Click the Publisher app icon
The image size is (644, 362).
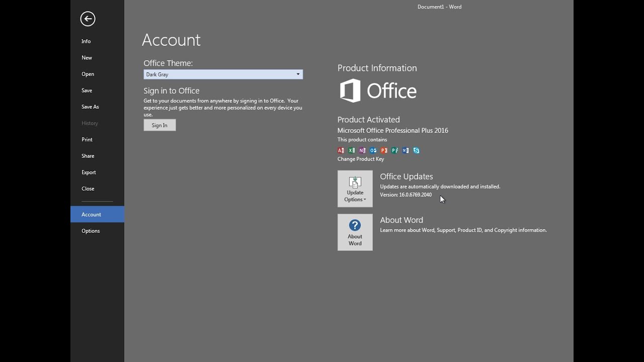(395, 150)
